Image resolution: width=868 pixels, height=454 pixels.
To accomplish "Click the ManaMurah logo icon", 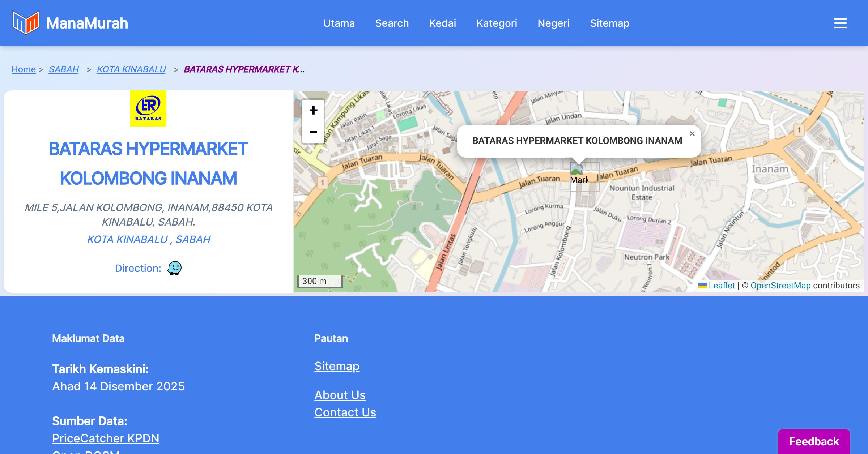I will pyautogui.click(x=26, y=23).
